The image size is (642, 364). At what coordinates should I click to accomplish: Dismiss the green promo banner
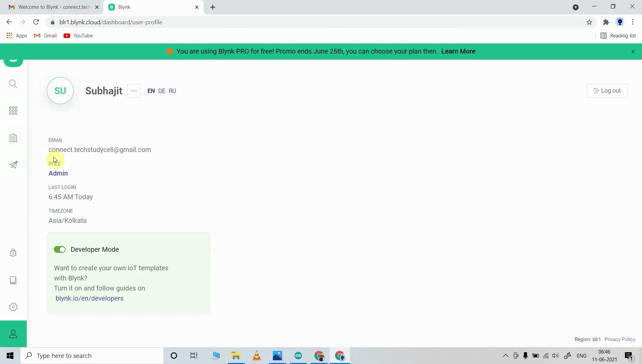coord(633,51)
